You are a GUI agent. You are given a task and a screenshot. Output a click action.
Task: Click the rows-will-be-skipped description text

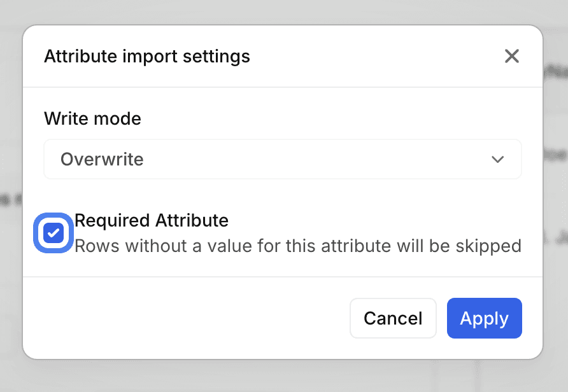pyautogui.click(x=298, y=246)
